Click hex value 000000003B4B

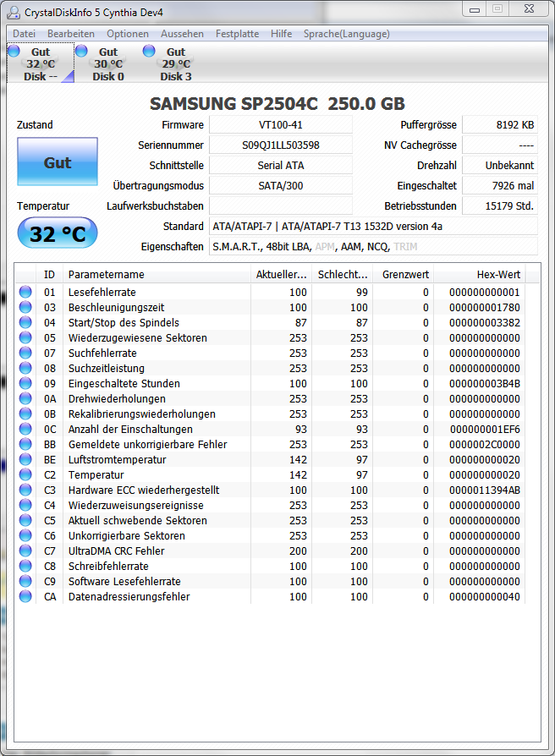(x=485, y=384)
